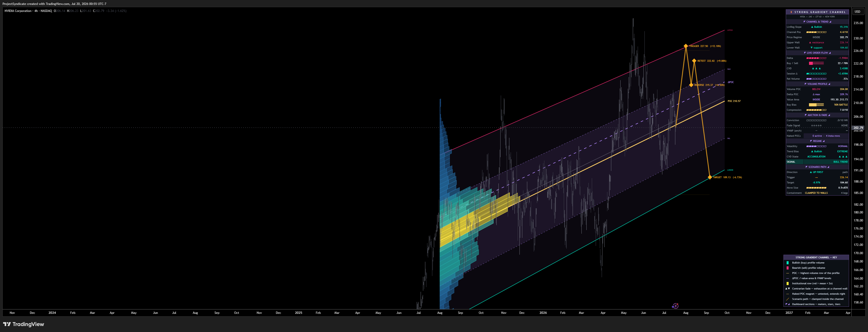
Task: Click the Upper Wall 226.14 value
Action: (843, 43)
